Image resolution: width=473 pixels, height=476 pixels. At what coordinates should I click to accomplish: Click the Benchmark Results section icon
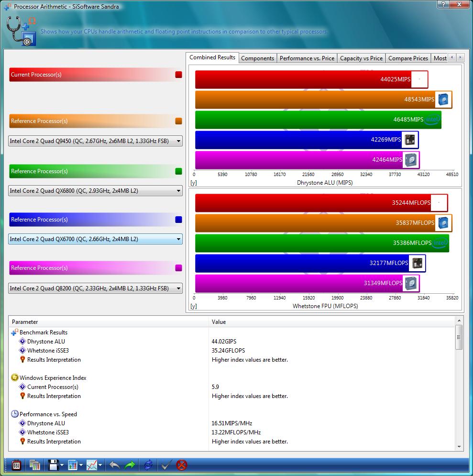pyautogui.click(x=14, y=332)
